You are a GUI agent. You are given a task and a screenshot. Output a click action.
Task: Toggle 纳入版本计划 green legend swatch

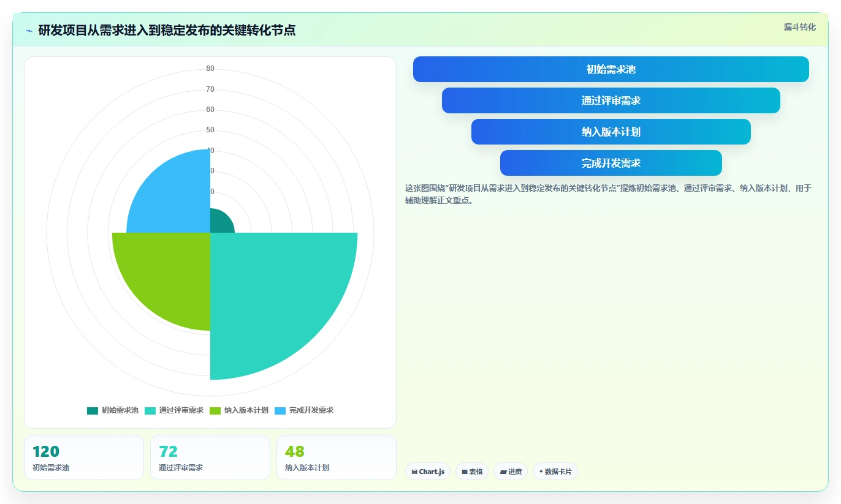[215, 410]
